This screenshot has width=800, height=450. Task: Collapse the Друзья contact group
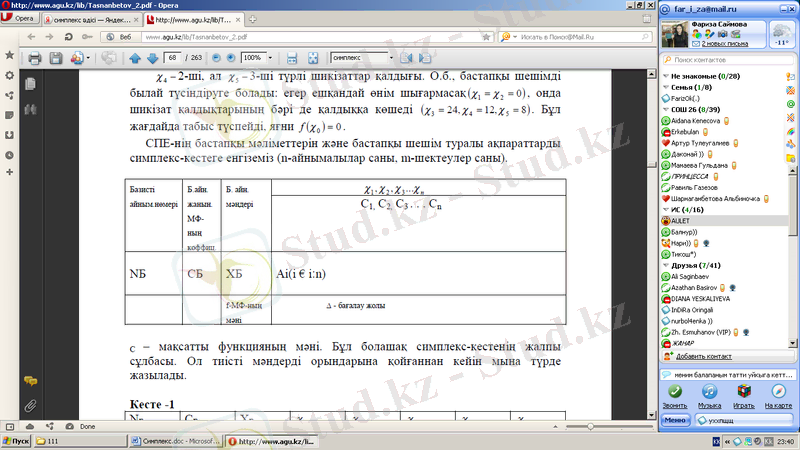664,264
